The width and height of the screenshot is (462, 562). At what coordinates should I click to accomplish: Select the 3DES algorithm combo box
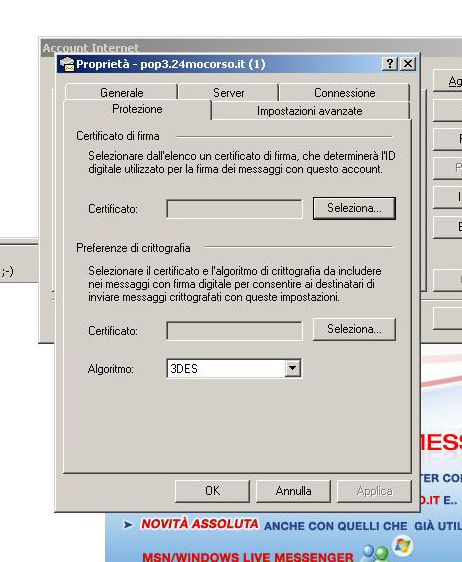(234, 368)
